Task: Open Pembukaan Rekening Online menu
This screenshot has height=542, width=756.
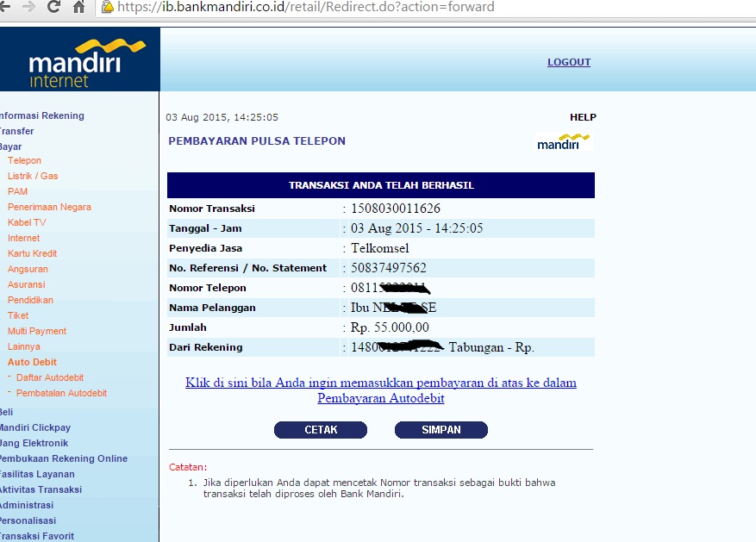Action: [64, 458]
